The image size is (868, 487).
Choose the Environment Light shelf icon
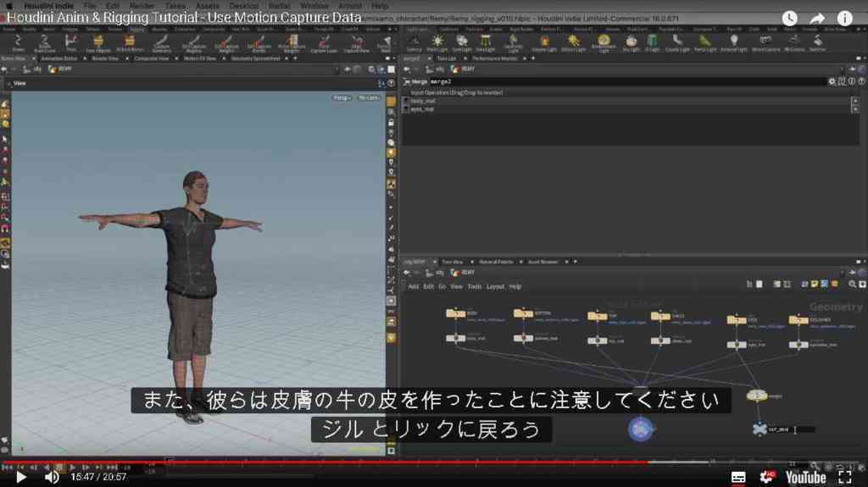604,43
